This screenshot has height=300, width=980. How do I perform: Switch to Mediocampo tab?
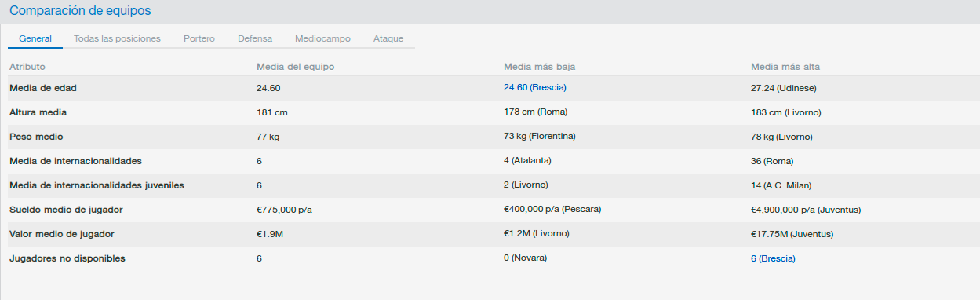322,38
